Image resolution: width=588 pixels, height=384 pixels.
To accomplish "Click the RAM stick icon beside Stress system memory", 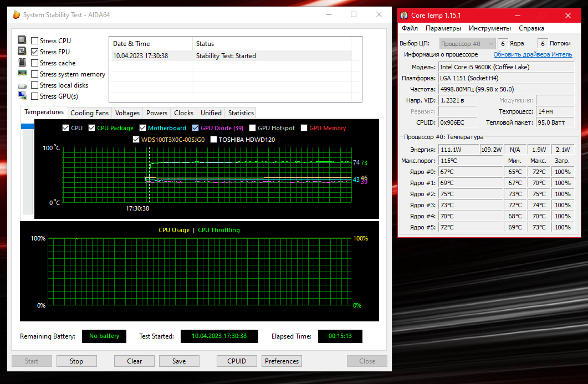I will pos(22,73).
